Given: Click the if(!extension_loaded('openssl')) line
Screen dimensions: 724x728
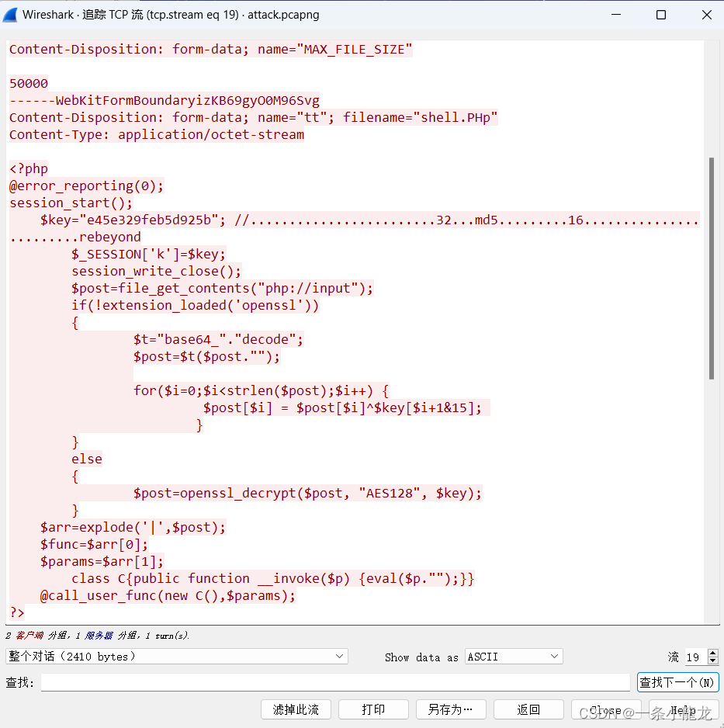Looking at the screenshot, I should [x=196, y=306].
